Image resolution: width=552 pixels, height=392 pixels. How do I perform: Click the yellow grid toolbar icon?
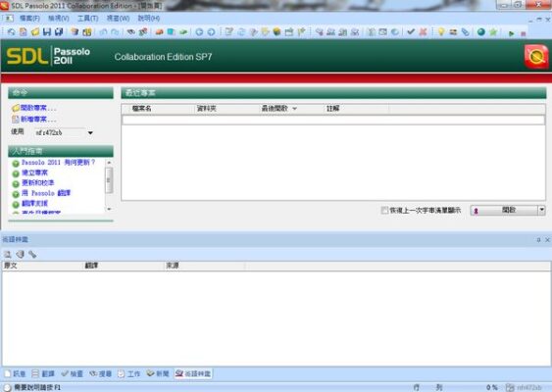87,32
